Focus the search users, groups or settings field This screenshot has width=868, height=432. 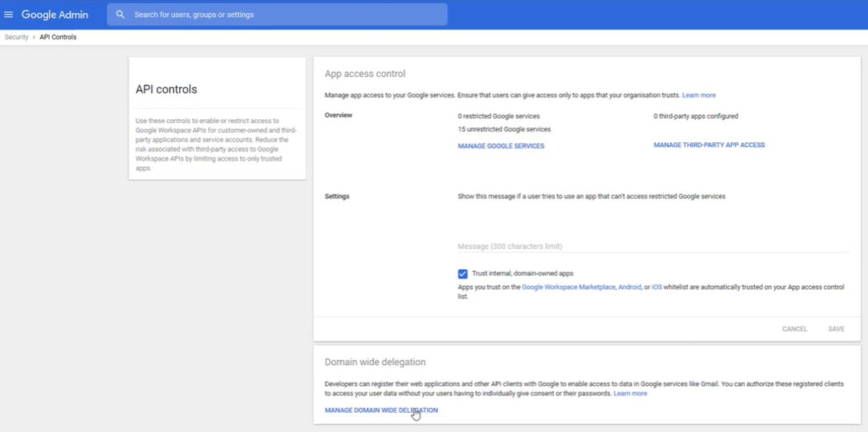(x=277, y=15)
